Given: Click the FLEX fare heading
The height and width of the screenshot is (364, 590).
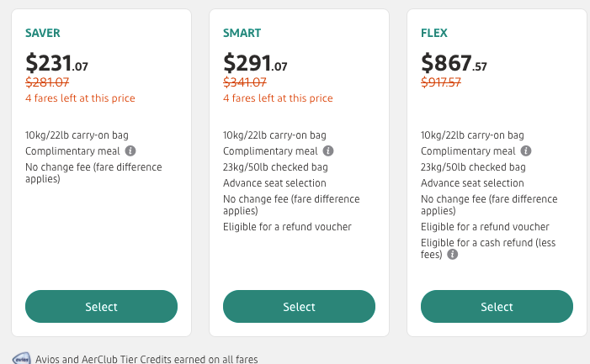Looking at the screenshot, I should [x=436, y=34].
